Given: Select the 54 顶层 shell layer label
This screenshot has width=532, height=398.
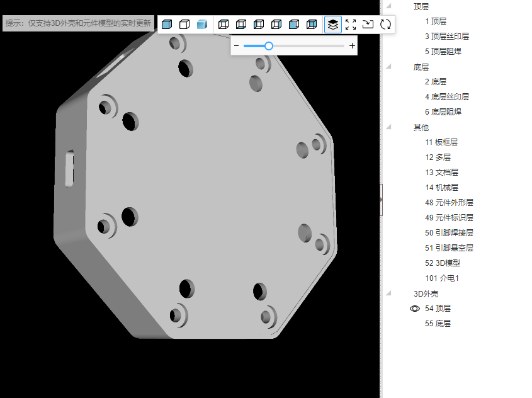Looking at the screenshot, I should coord(438,309).
